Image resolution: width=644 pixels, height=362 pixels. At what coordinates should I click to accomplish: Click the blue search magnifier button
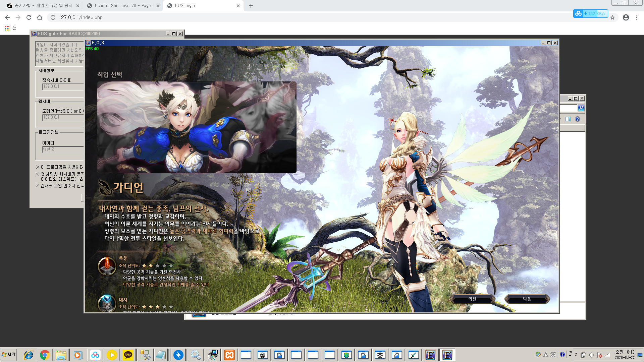[x=581, y=108]
